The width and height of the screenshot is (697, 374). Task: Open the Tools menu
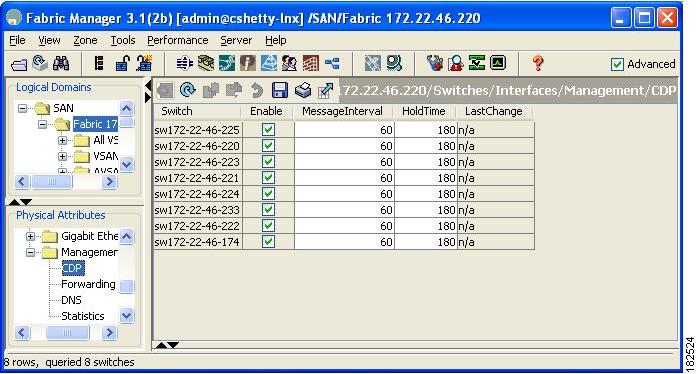tap(123, 40)
